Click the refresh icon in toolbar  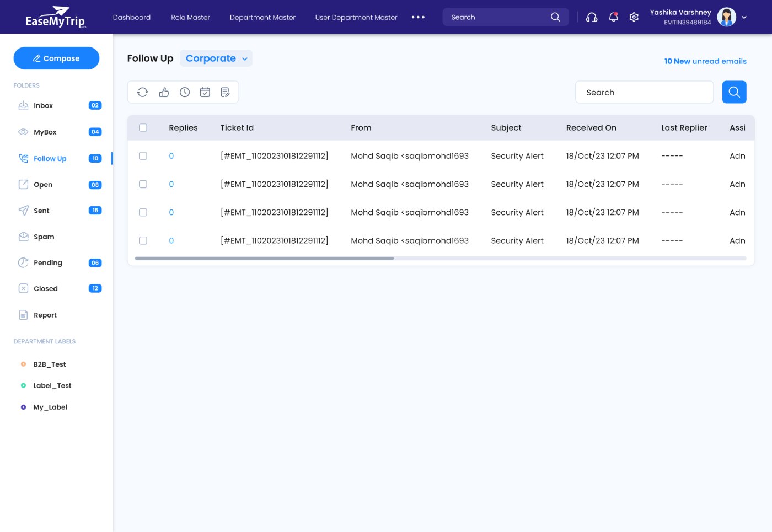coord(142,92)
